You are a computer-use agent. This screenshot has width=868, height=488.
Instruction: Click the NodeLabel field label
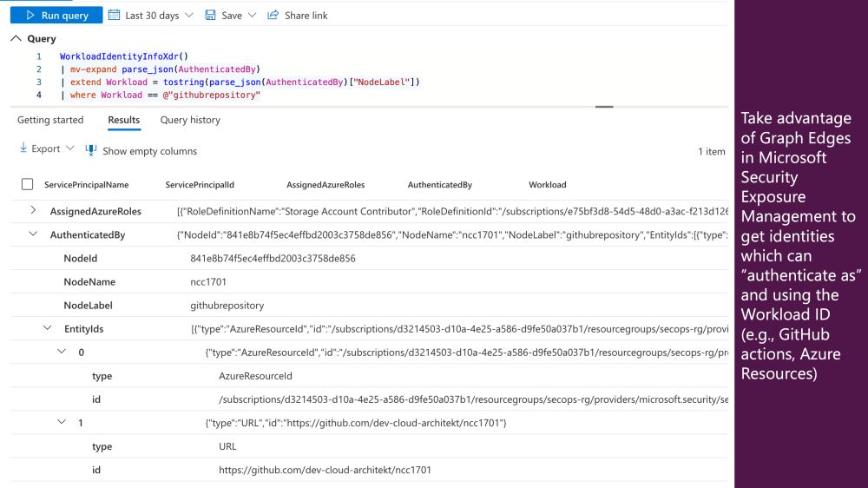coord(88,305)
